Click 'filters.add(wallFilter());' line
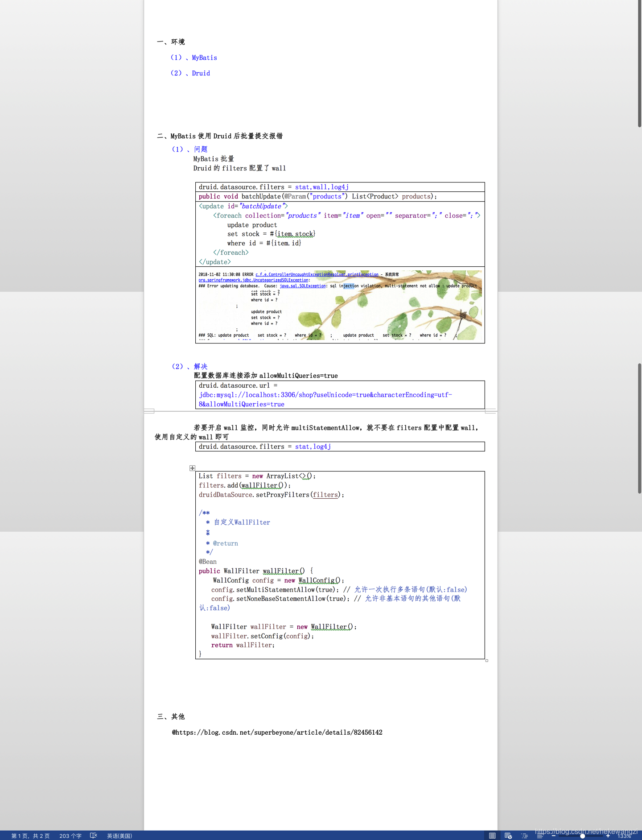 coord(245,485)
